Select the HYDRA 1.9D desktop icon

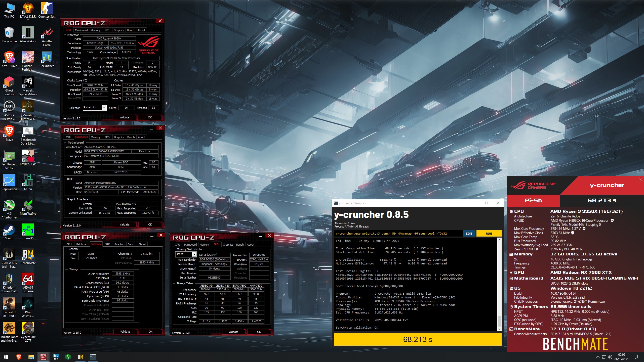click(28, 158)
